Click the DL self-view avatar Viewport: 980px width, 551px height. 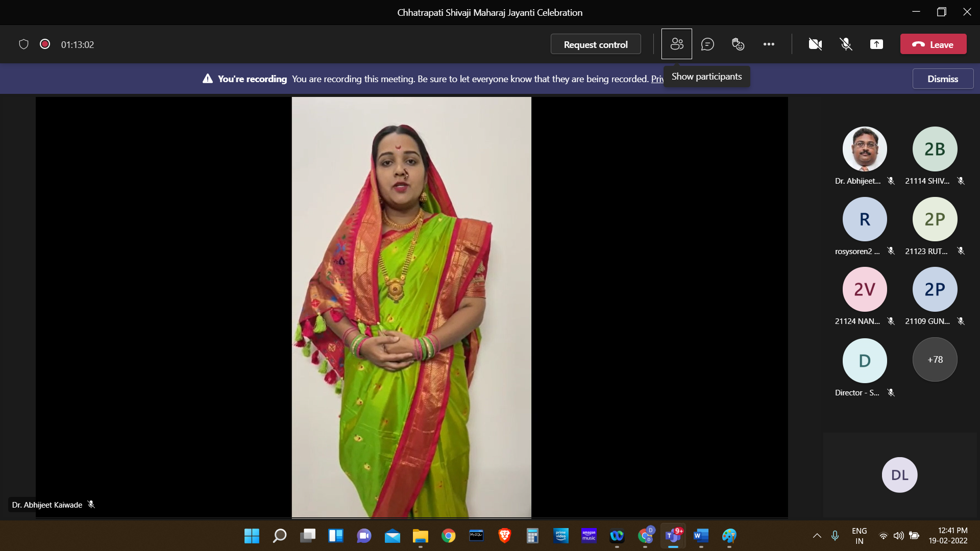point(899,475)
